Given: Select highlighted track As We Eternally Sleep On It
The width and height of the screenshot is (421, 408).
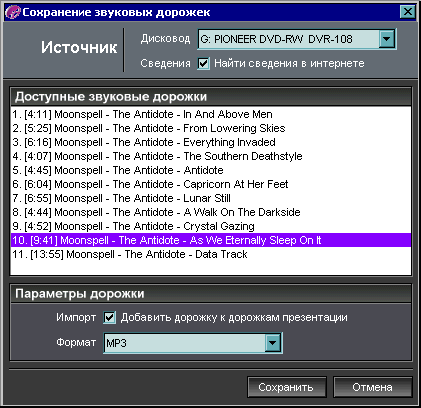Looking at the screenshot, I should coord(211,240).
